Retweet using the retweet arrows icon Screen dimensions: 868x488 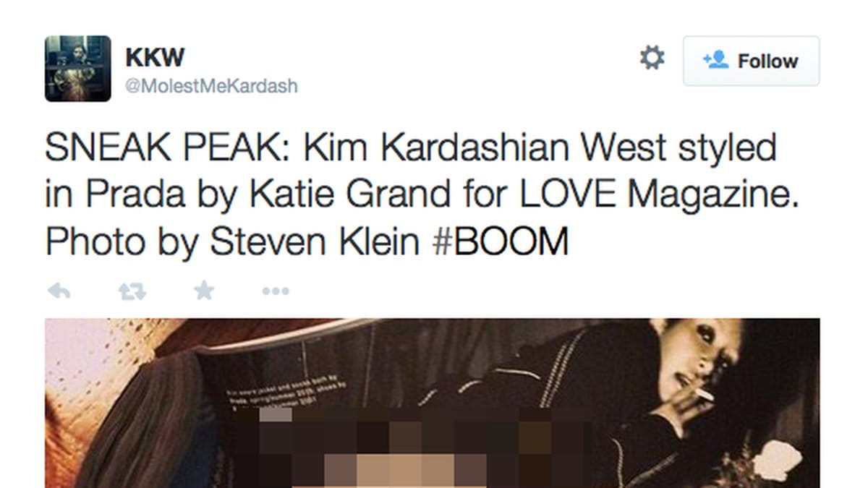click(132, 291)
